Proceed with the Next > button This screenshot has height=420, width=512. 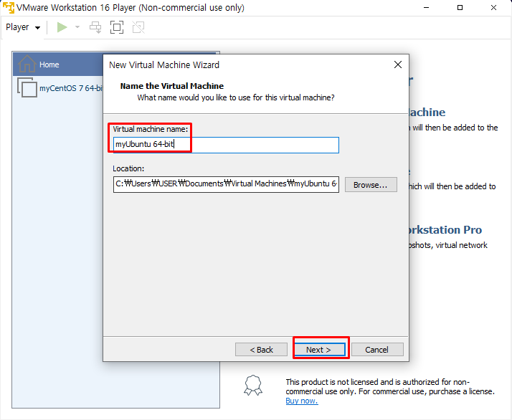pos(319,350)
